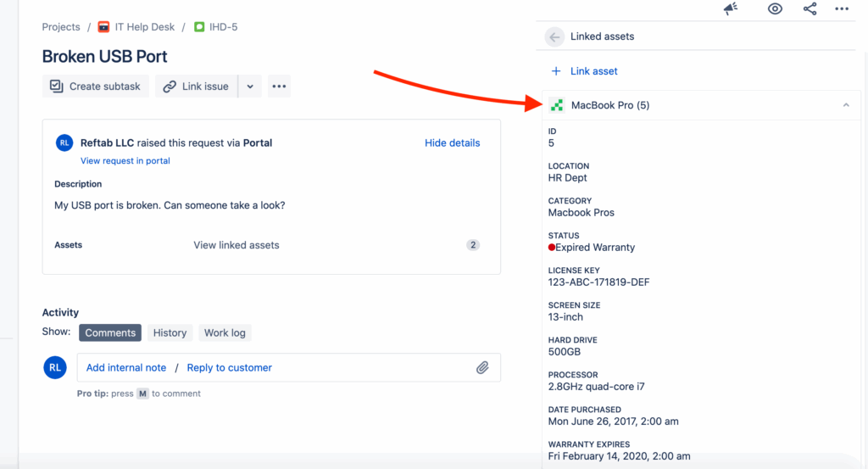Click the 500GB hard drive value

564,352
